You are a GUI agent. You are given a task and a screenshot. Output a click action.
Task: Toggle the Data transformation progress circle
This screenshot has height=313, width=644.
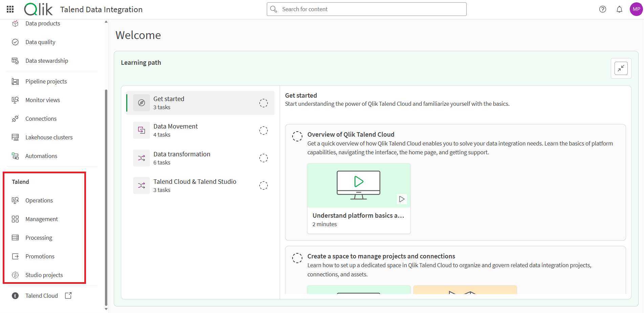point(263,158)
